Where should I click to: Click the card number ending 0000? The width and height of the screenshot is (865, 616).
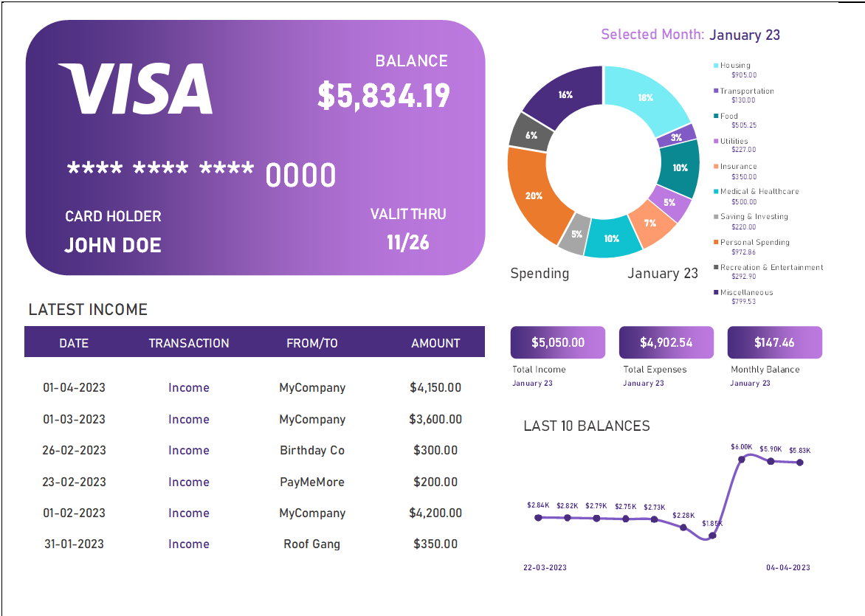201,174
